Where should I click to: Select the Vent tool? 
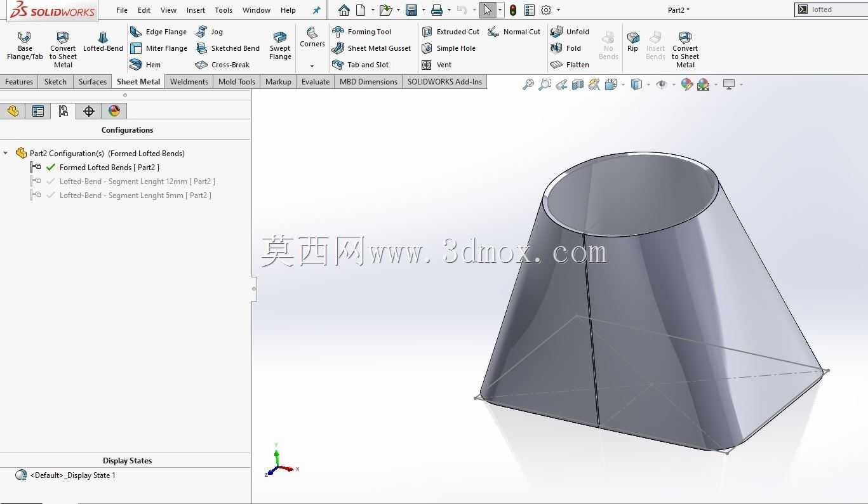click(436, 65)
